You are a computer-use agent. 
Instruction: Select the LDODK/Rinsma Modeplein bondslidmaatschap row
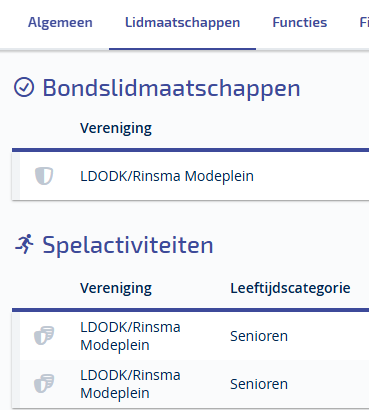pos(191,176)
